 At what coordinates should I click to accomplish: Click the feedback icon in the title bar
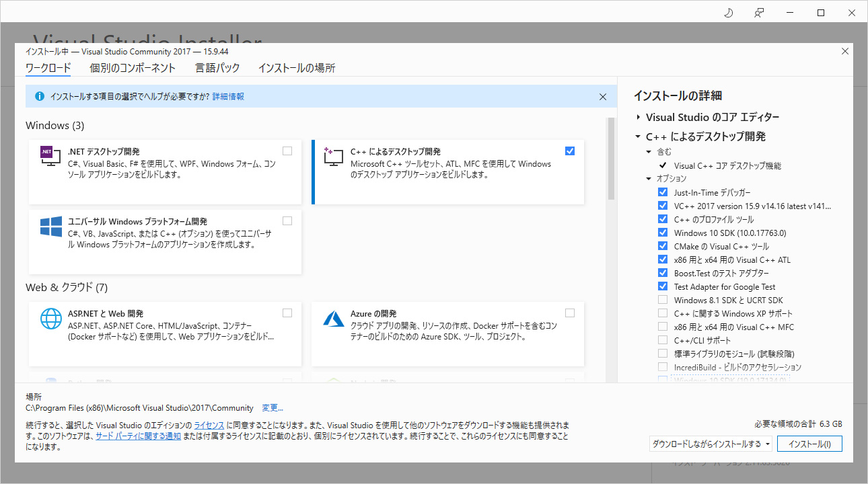[759, 13]
